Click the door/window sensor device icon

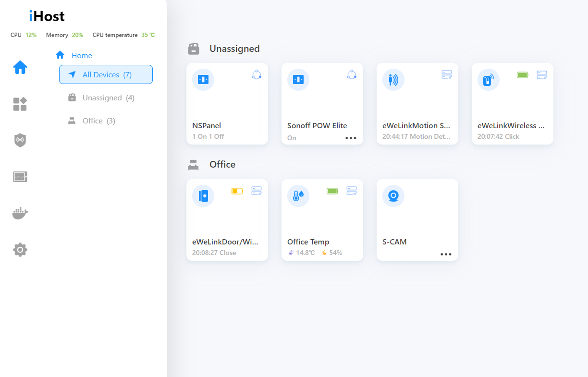[203, 196]
